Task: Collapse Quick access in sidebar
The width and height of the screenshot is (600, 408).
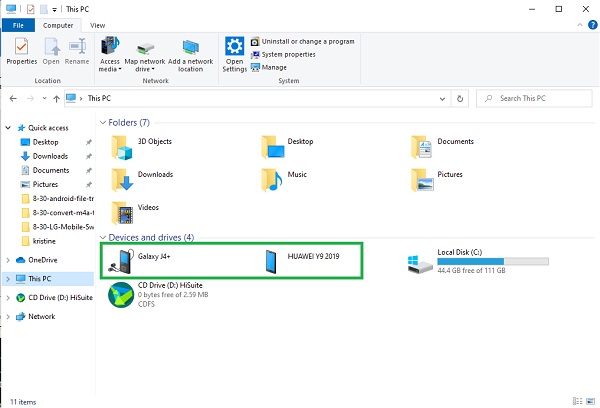Action: [8, 128]
